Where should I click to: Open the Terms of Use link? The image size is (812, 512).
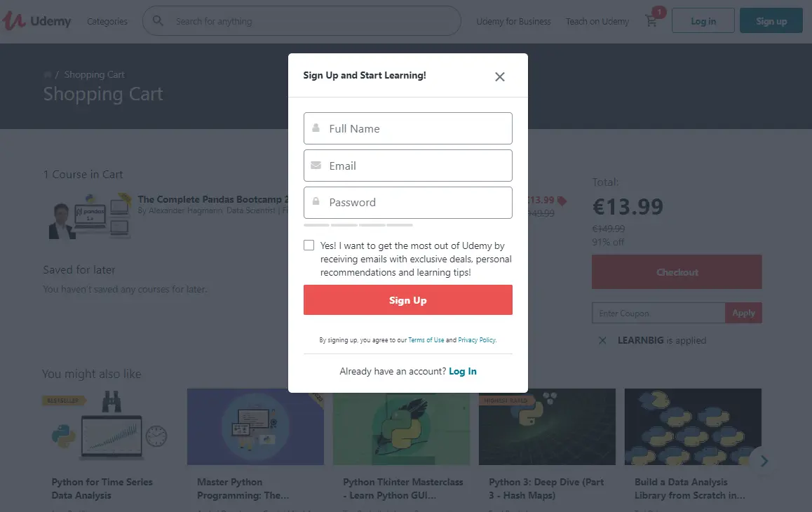tap(426, 340)
